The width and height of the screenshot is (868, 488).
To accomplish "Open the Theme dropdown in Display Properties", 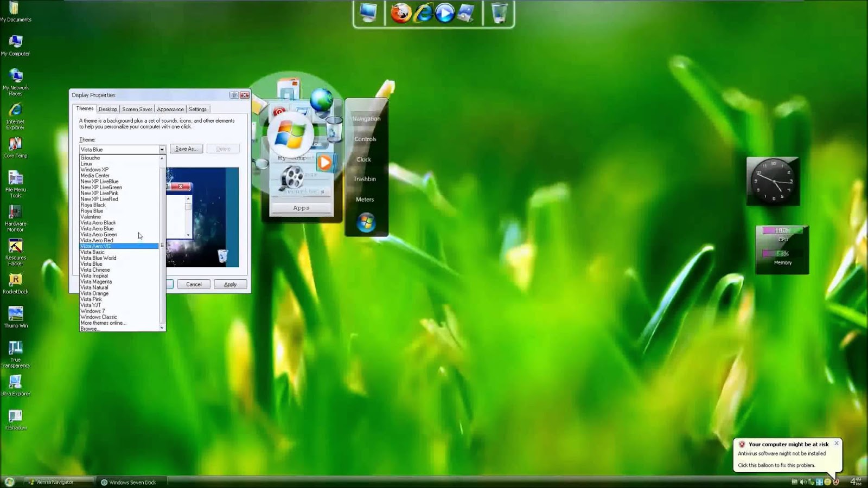I will 161,149.
